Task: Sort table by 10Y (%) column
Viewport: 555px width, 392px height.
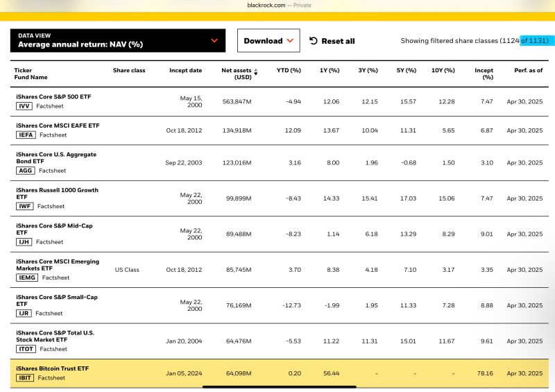Action: [443, 71]
